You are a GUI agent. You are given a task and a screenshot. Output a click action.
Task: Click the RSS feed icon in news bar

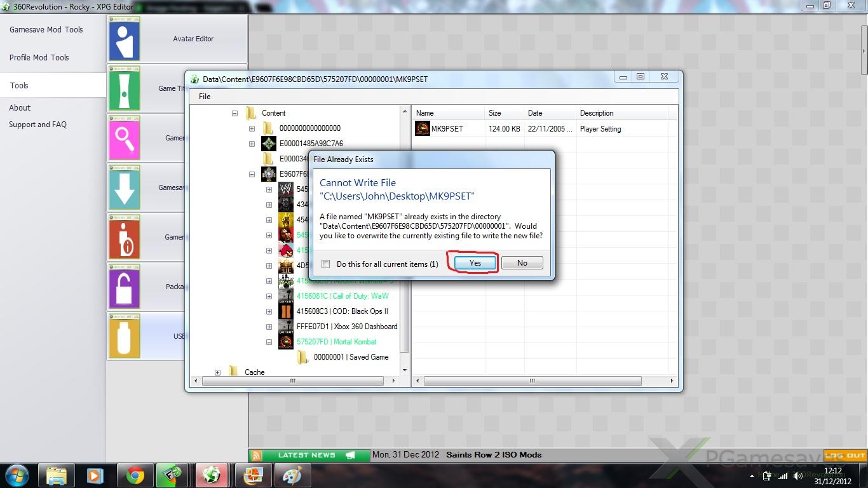pos(255,455)
